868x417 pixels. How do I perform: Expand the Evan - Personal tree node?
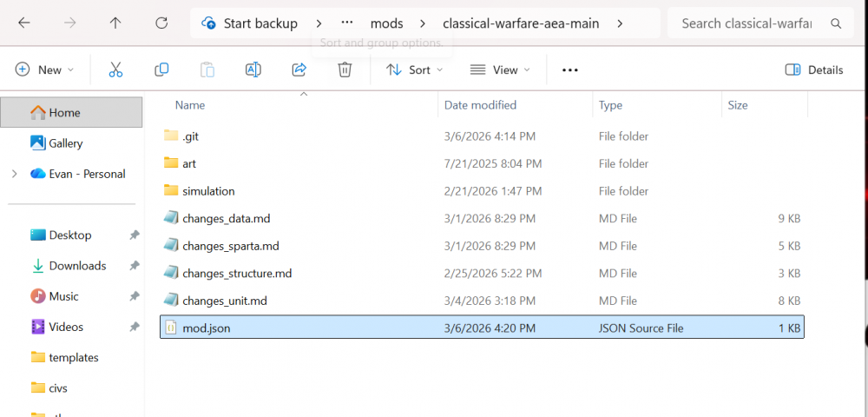tap(14, 174)
